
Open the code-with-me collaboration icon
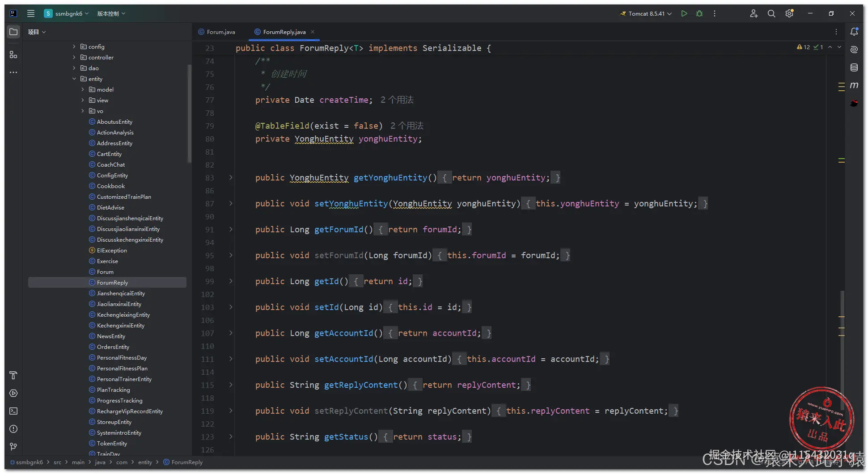[x=754, y=13]
